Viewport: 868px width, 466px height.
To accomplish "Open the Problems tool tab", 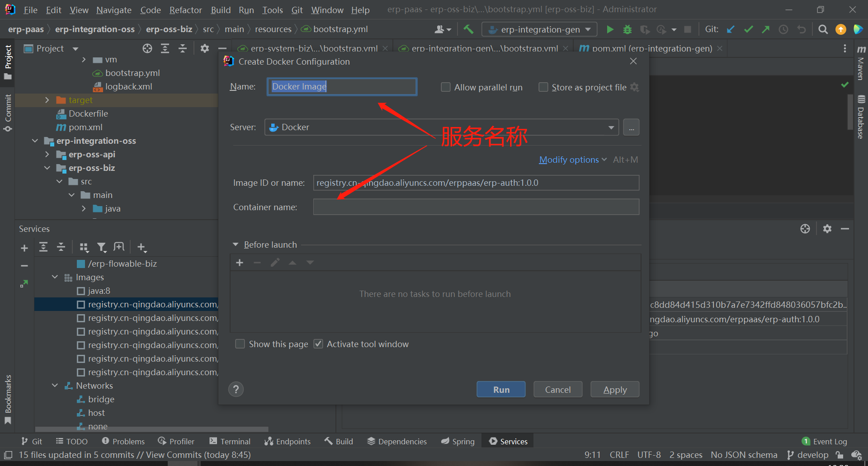I will tap(123, 441).
